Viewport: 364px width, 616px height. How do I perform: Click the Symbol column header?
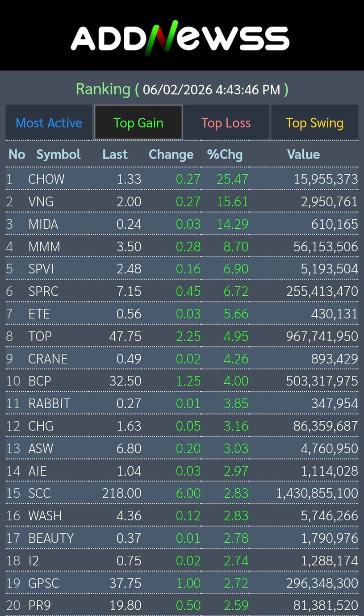(x=58, y=155)
